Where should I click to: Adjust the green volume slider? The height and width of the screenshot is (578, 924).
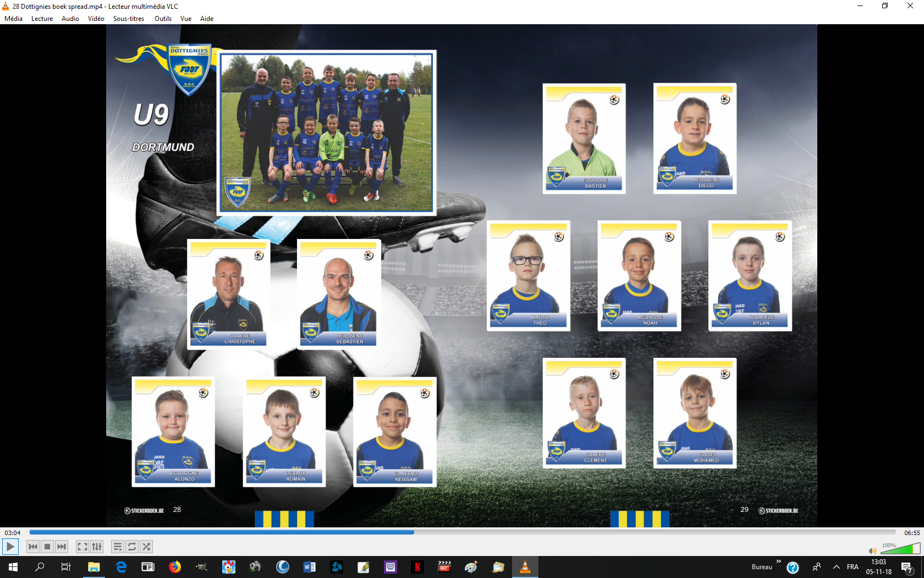pos(900,549)
